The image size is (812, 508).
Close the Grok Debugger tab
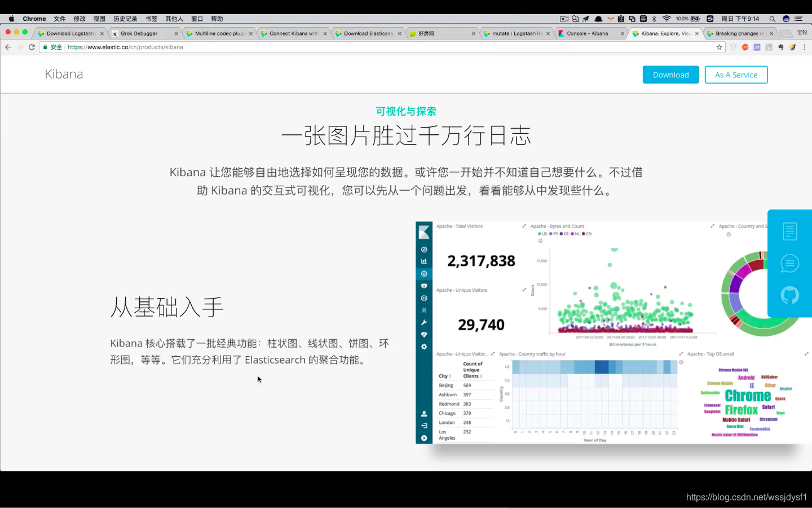176,33
